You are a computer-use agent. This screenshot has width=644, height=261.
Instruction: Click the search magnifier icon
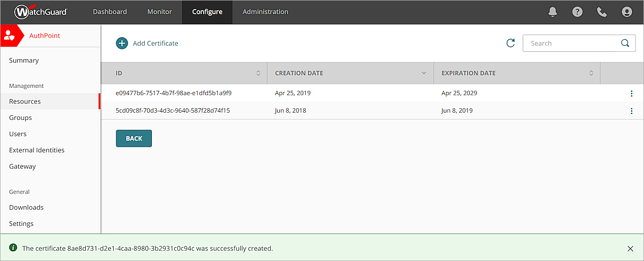pos(625,43)
